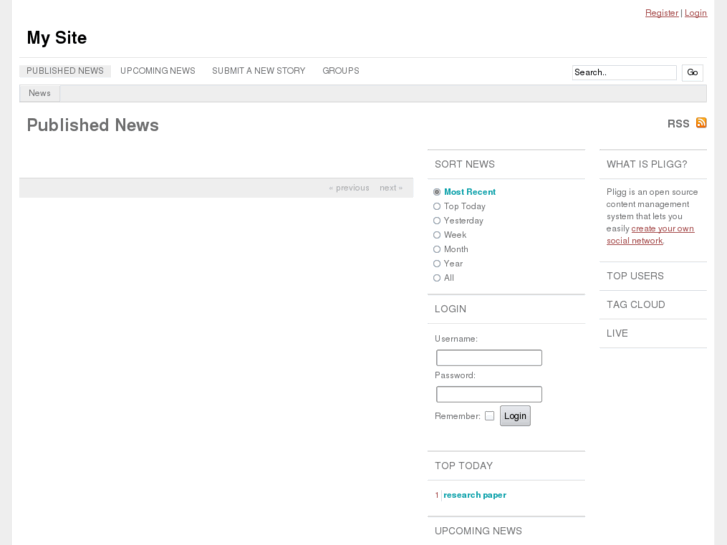Choose Yesterday sort radio button

click(437, 221)
